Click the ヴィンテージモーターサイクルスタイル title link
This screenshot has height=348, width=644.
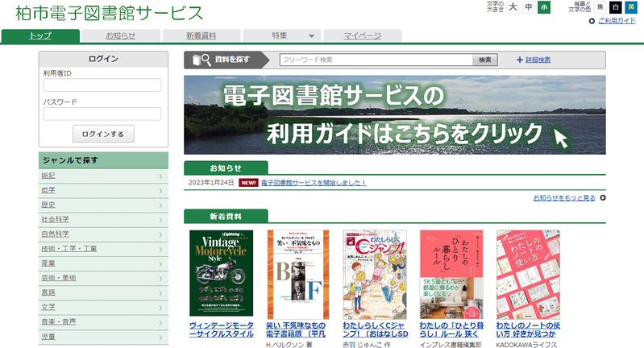[222, 329]
